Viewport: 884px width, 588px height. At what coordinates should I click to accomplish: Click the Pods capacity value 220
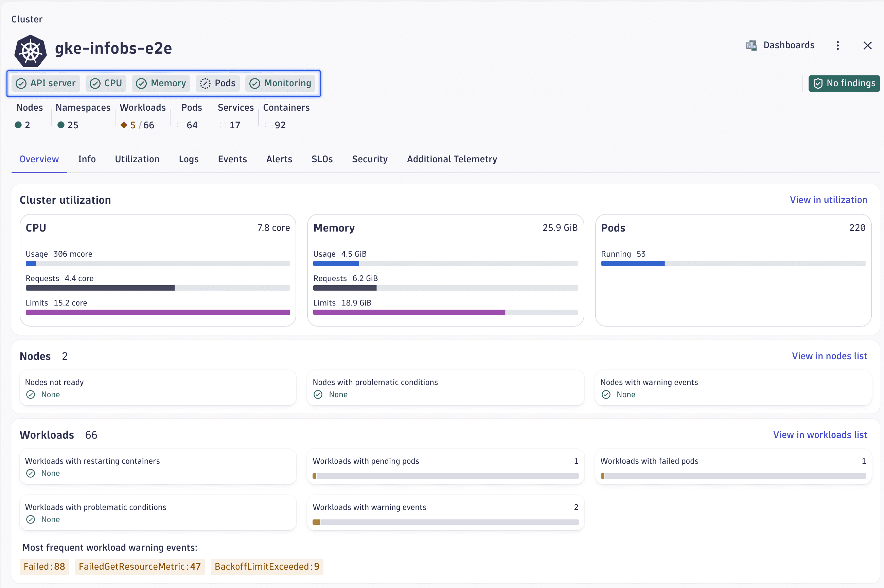tap(858, 227)
